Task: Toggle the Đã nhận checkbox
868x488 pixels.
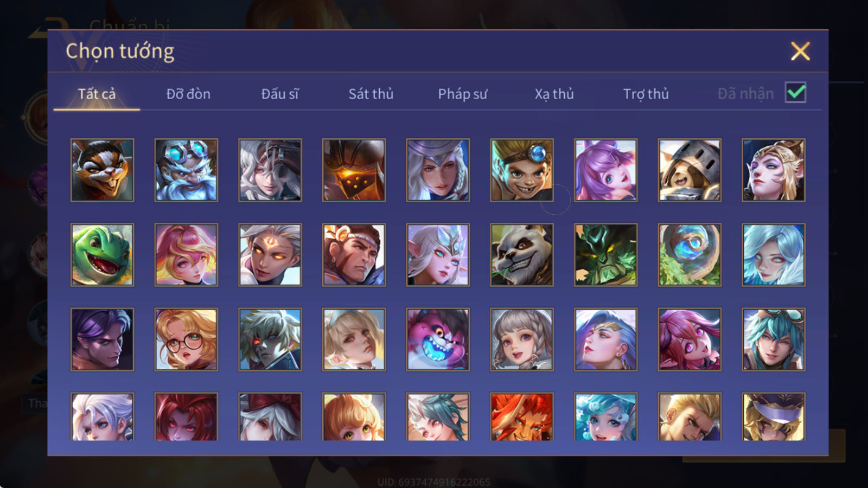Action: [795, 93]
